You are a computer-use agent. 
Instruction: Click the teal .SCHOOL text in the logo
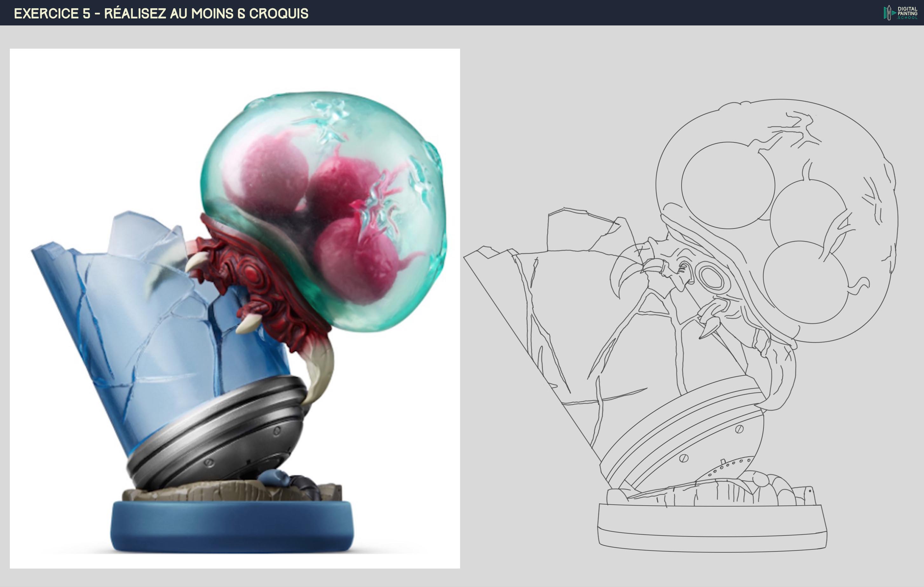(x=908, y=18)
